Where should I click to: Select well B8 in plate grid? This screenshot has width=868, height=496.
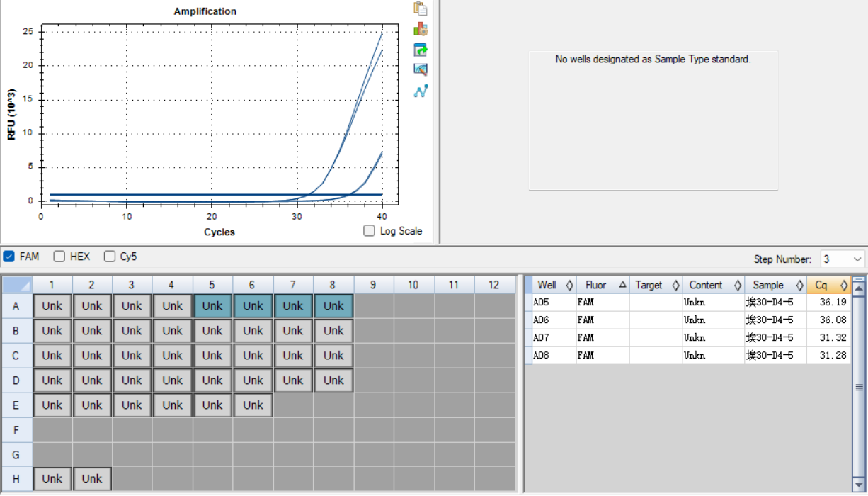(x=333, y=331)
